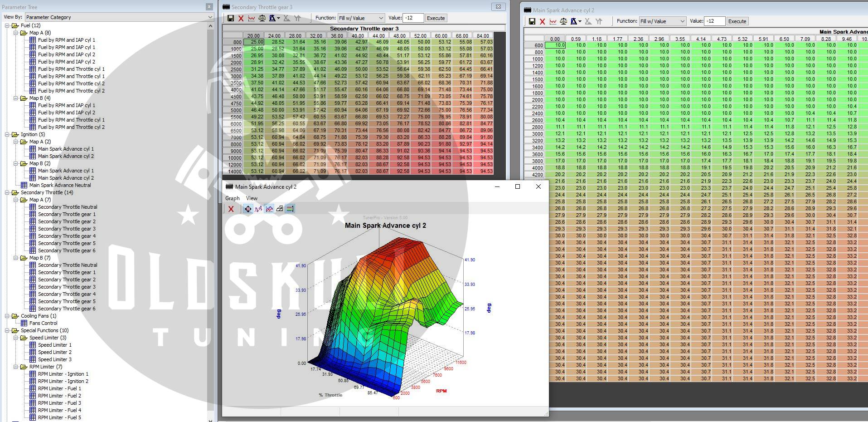The width and height of the screenshot is (868, 422).
Task: Click the Value field in Main Spark Advance toolbar
Action: [713, 21]
